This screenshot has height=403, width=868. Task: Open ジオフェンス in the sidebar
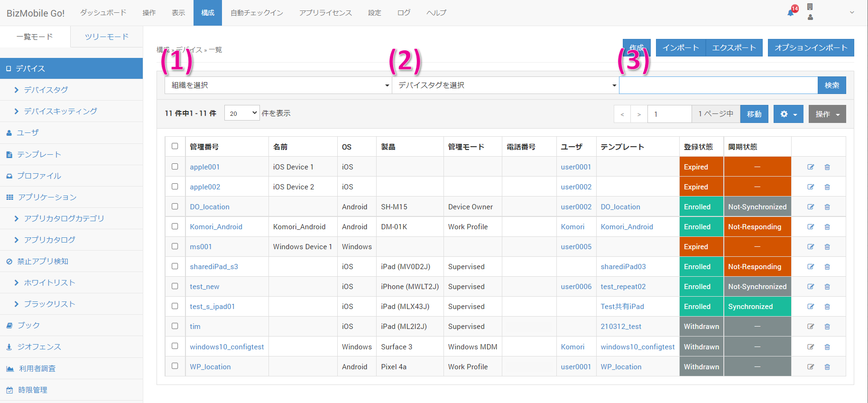click(x=39, y=347)
